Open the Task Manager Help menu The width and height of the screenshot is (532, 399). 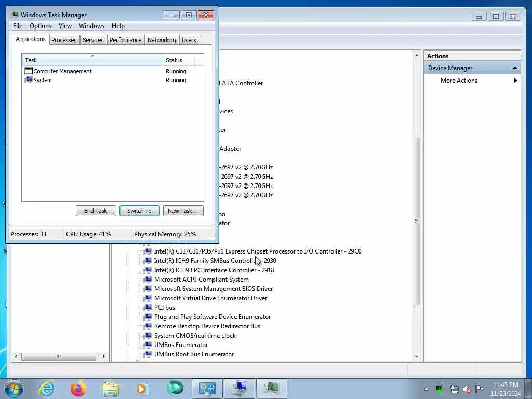(118, 26)
